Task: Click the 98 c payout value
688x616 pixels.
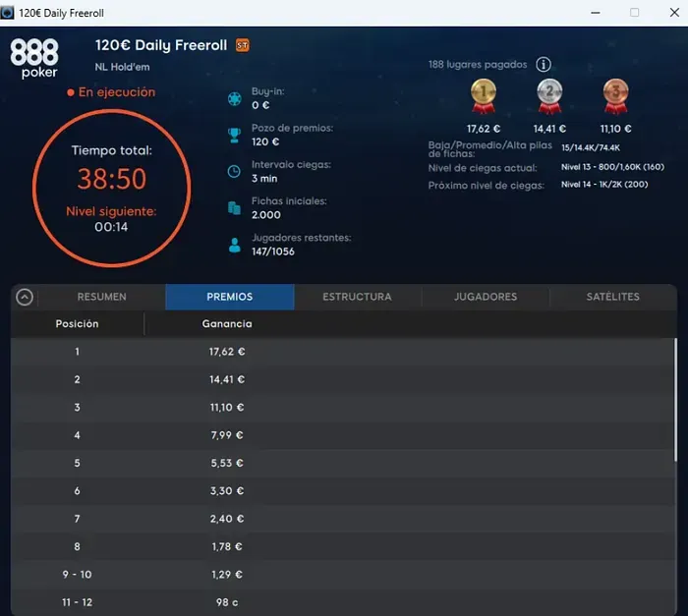Action: tap(227, 602)
